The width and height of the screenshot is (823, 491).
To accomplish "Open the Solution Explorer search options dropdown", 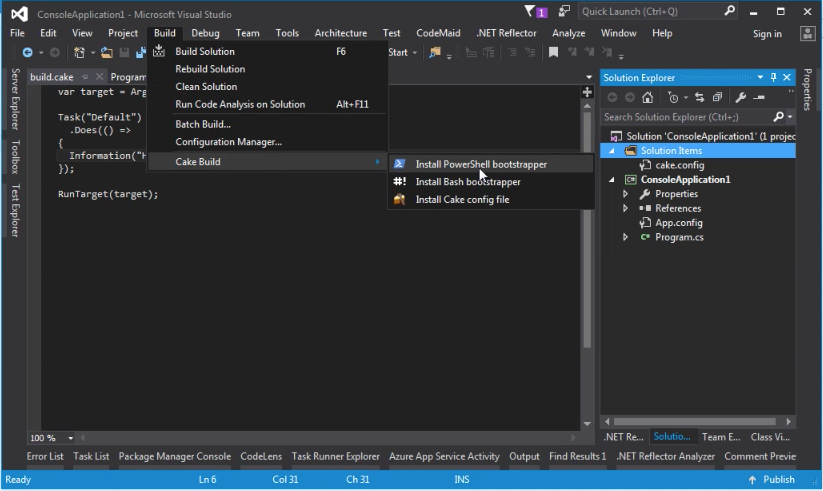I will coord(790,117).
